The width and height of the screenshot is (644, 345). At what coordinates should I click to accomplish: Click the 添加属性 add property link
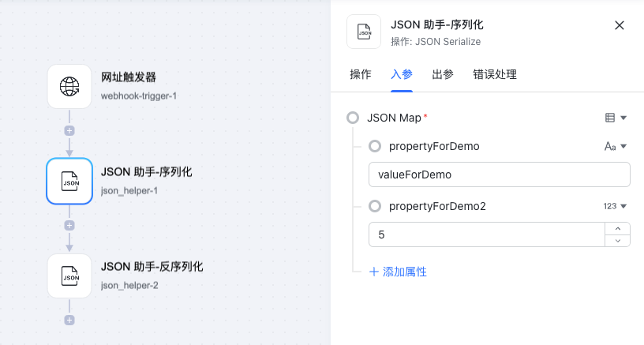398,272
